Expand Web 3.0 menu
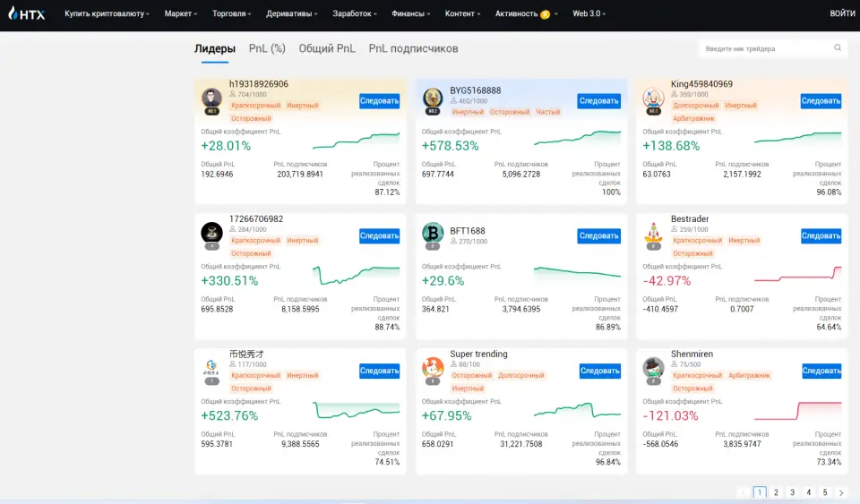Viewport: 860px width, 504px height. tap(589, 13)
